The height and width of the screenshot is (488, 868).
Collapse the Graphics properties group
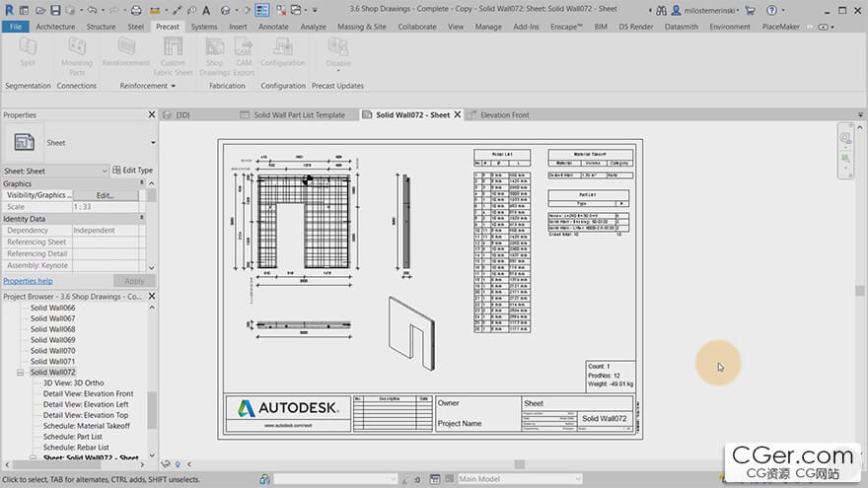click(142, 182)
